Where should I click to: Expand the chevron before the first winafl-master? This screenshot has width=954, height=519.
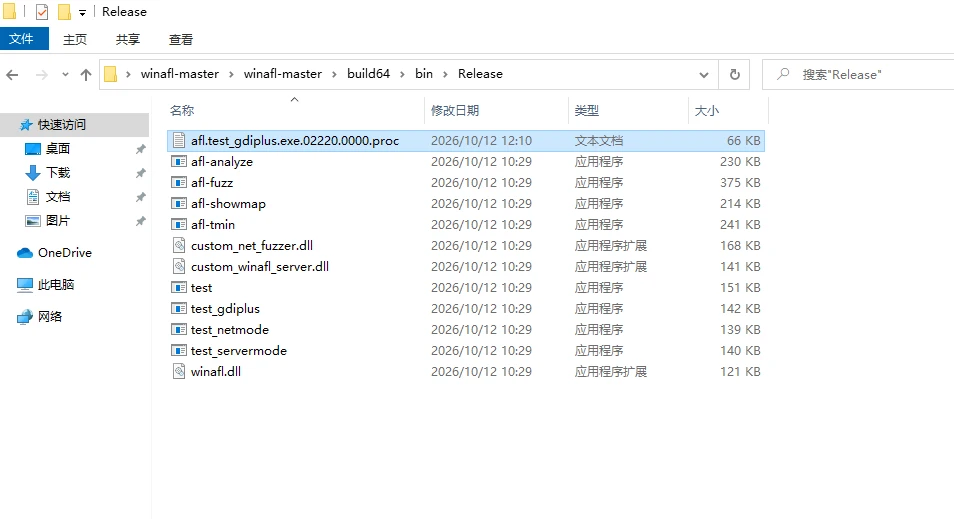(x=128, y=74)
